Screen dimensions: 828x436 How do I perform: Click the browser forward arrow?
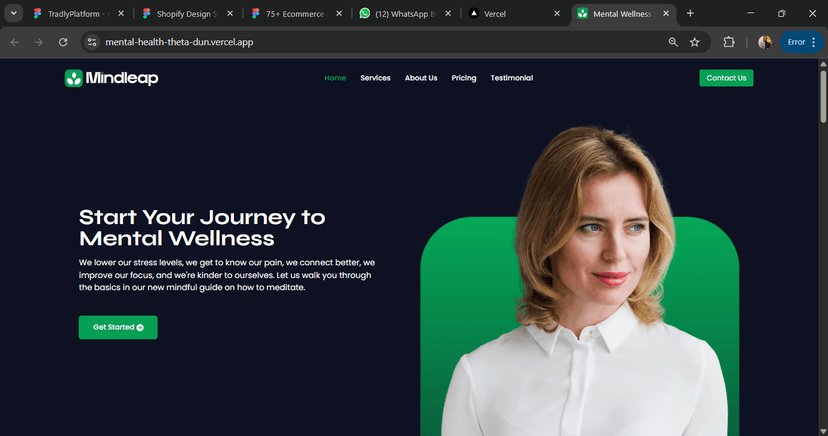pos(39,42)
